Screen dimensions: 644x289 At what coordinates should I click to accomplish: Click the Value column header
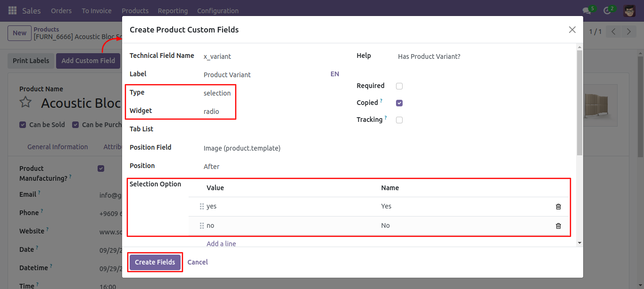215,188
